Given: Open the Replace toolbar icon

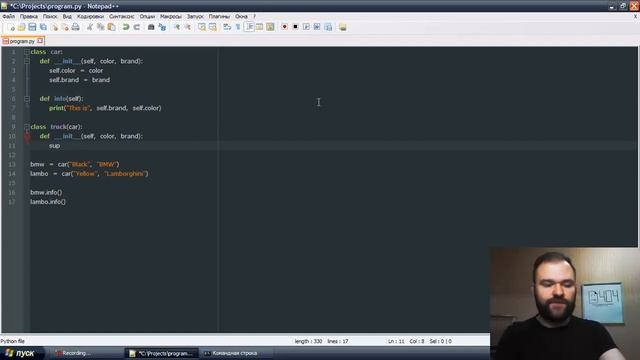Looking at the screenshot, I should pos(162,27).
